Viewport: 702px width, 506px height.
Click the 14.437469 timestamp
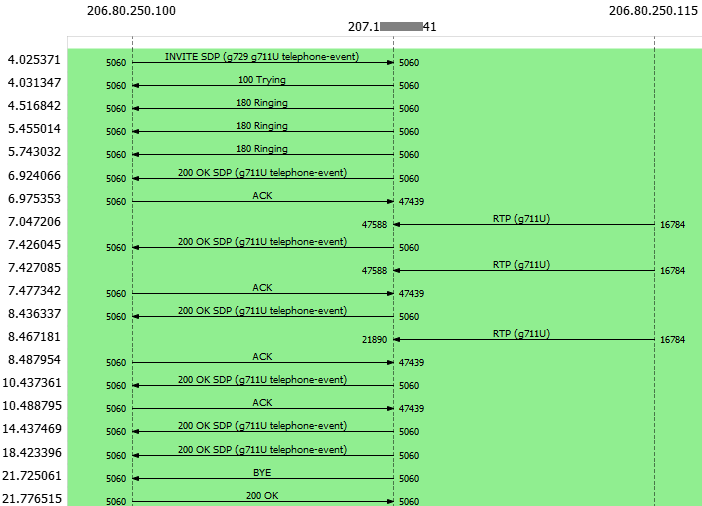pyautogui.click(x=34, y=429)
